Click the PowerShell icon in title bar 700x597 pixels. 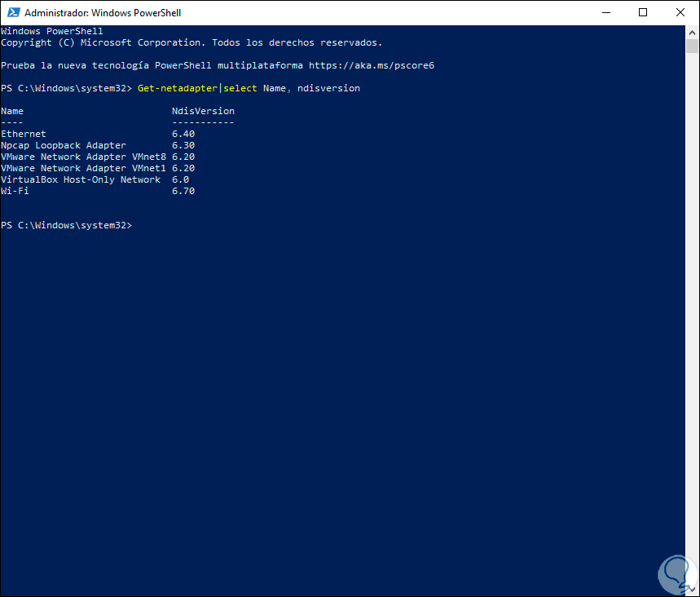(x=13, y=12)
